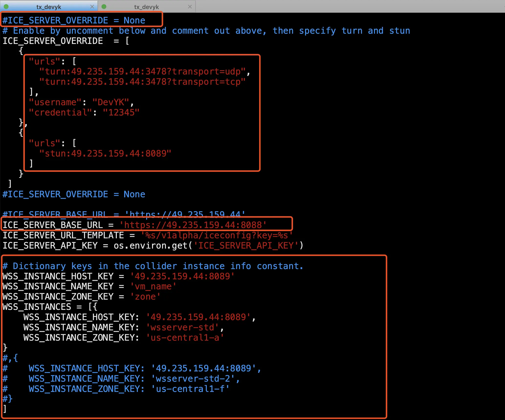The height and width of the screenshot is (420, 505).
Task: Close the second tx_devyk tab
Action: point(190,7)
